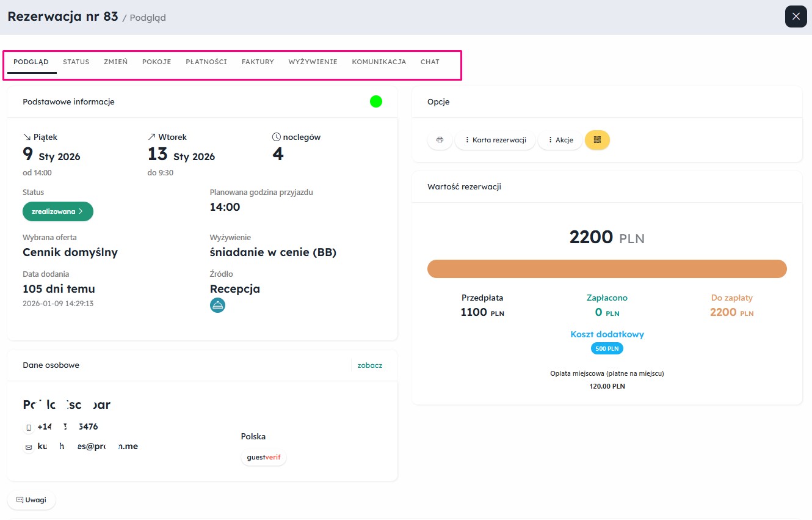Image resolution: width=812 pixels, height=520 pixels.
Task: Click the envelope icon beside email
Action: 29,447
